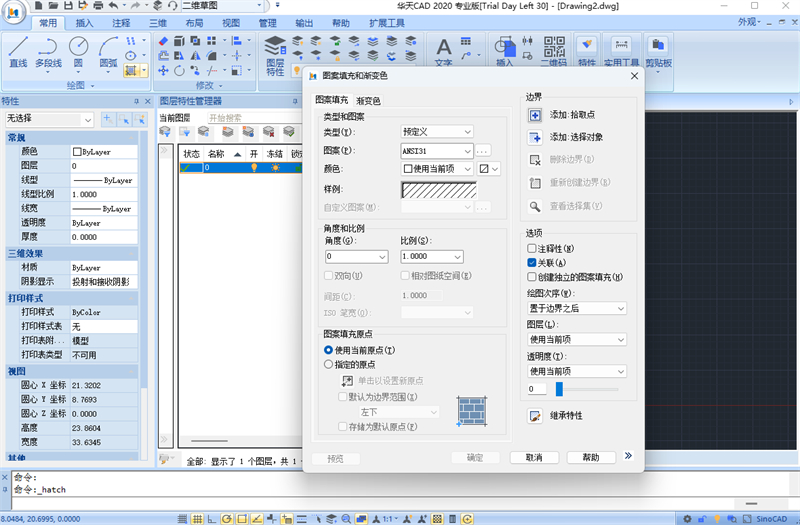Select the Line drawing tool
Screen dimensions: 800x525
click(18, 50)
